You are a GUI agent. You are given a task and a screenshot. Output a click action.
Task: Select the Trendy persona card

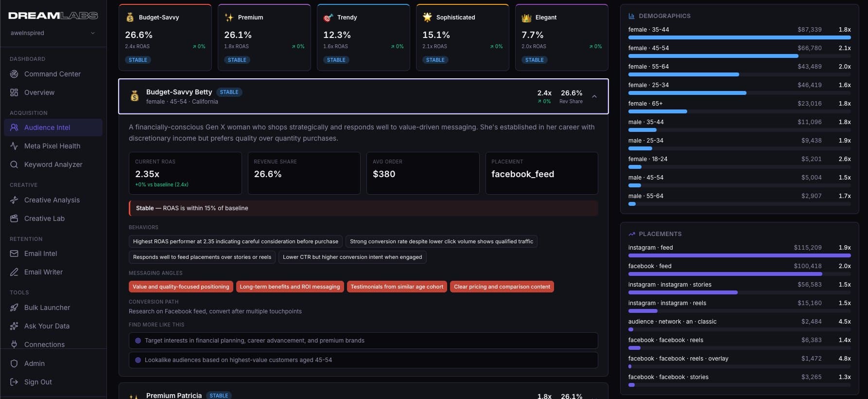click(x=363, y=38)
